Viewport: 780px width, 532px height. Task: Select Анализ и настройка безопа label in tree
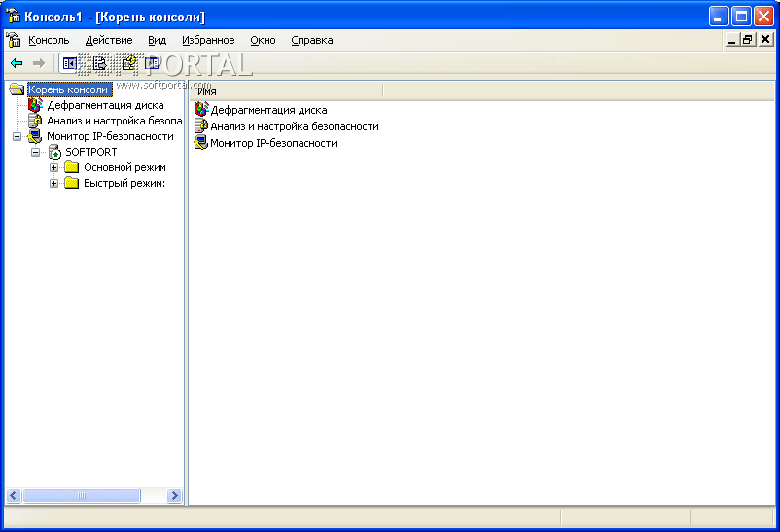pyautogui.click(x=115, y=121)
